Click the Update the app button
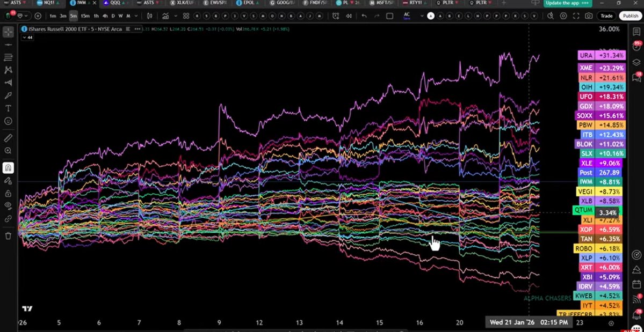Viewport: 644px width, 332px height. click(x=568, y=3)
